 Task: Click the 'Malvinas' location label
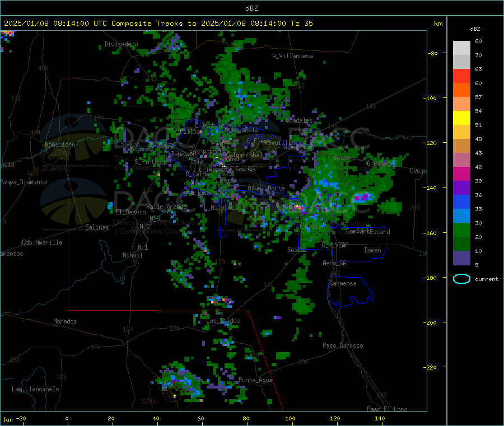[x=224, y=208]
